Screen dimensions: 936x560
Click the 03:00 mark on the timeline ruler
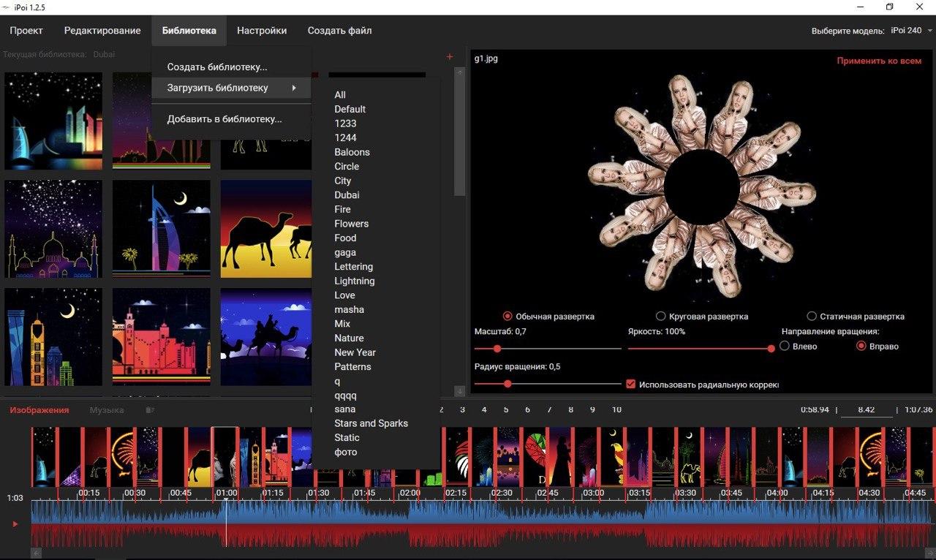594,493
